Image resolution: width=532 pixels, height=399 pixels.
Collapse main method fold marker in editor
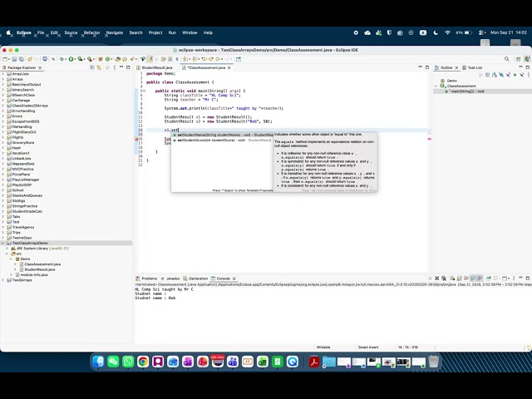144,91
